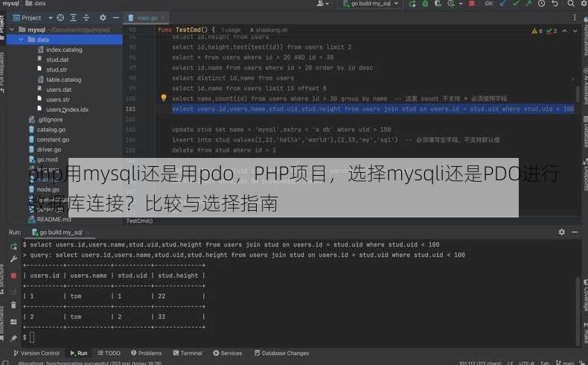
Task: Hide the Run panel with minus icon
Action: pos(575,232)
